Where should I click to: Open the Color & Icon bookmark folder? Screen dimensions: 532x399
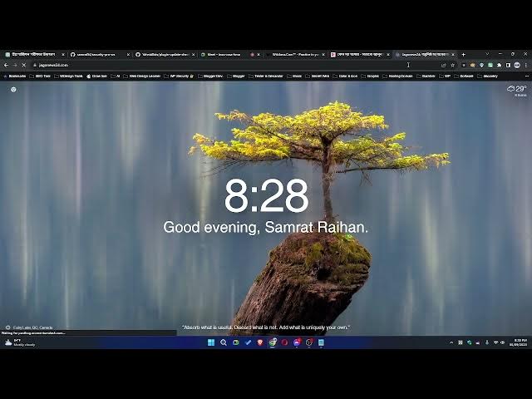(345, 76)
